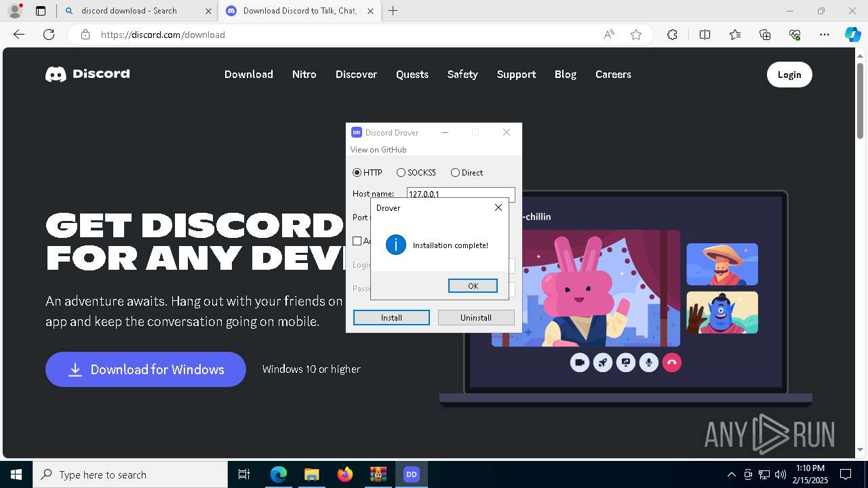
Task: Click the microphone icon in illustration
Action: click(x=649, y=363)
